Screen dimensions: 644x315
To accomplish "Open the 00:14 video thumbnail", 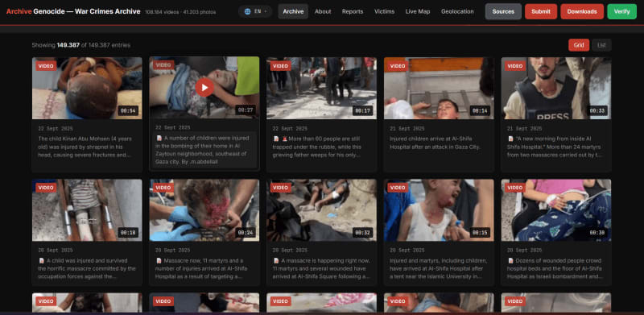I will click(x=439, y=88).
